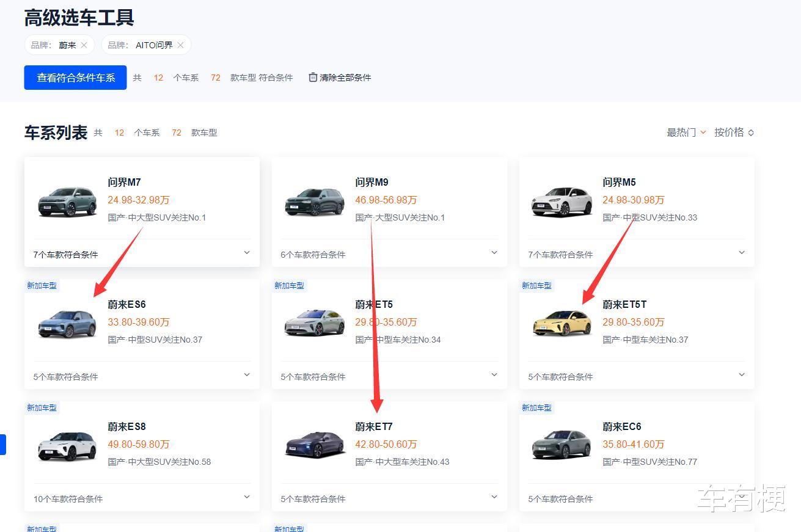Click price 42.80-50.60万 of 蔚来ET7

coord(386,444)
